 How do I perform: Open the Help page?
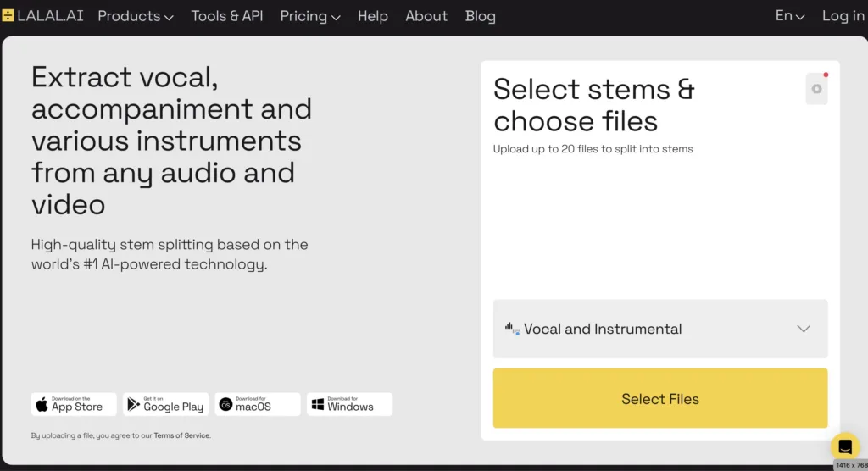point(373,16)
